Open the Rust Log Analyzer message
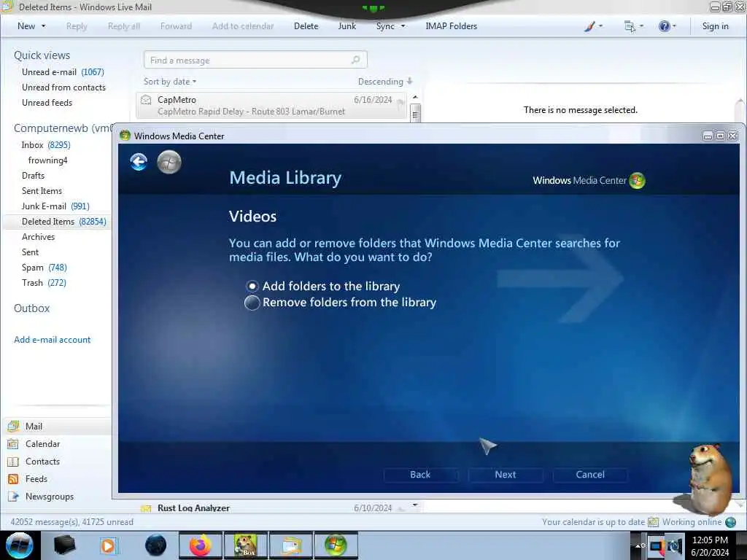The height and width of the screenshot is (560, 747). [x=271, y=507]
